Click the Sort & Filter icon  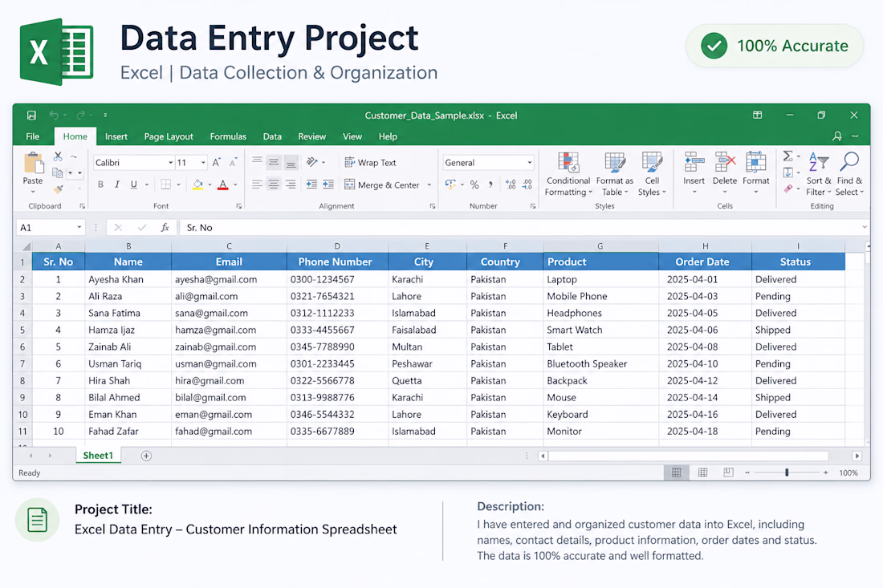[818, 162]
